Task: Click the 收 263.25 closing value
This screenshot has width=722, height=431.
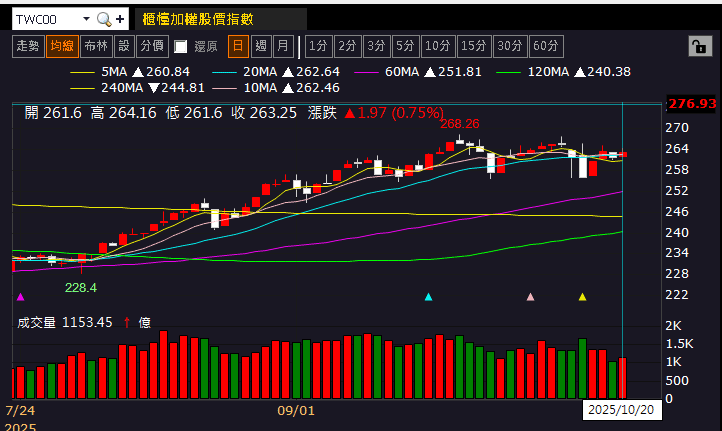Action: click(264, 113)
